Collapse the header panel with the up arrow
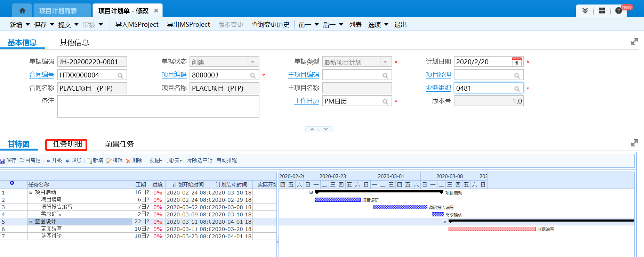The width and height of the screenshot is (644, 257). coord(312,129)
